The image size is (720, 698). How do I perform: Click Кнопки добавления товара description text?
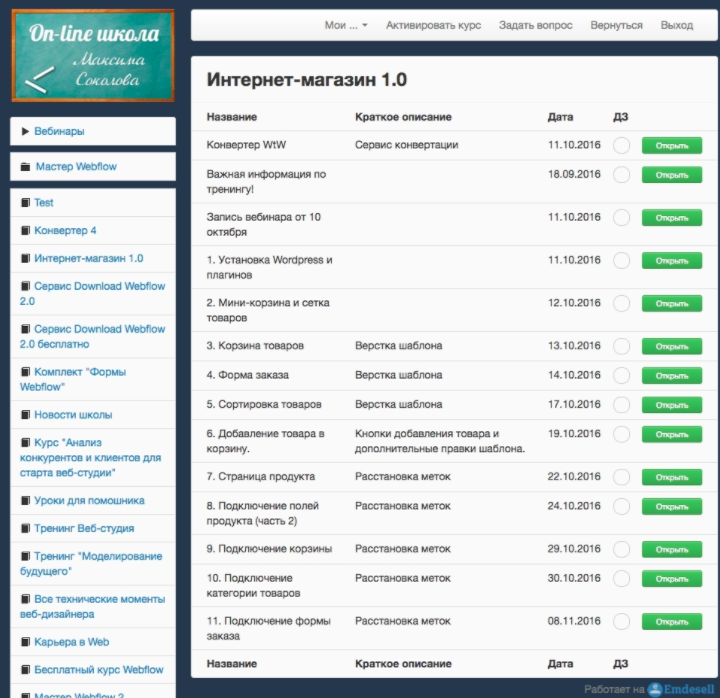pos(439,441)
